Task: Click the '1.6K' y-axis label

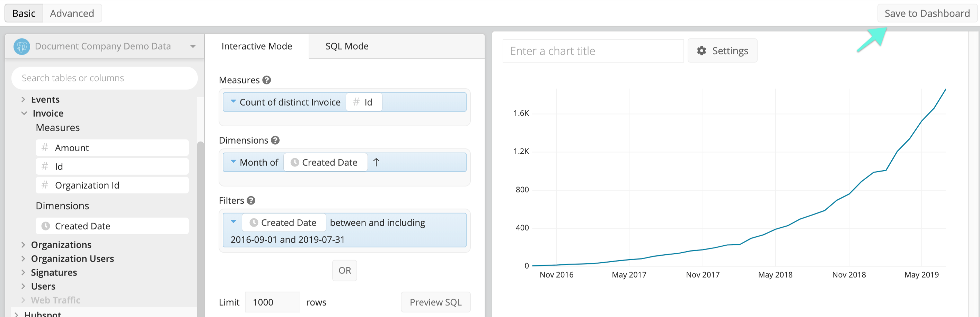Action: pos(521,113)
